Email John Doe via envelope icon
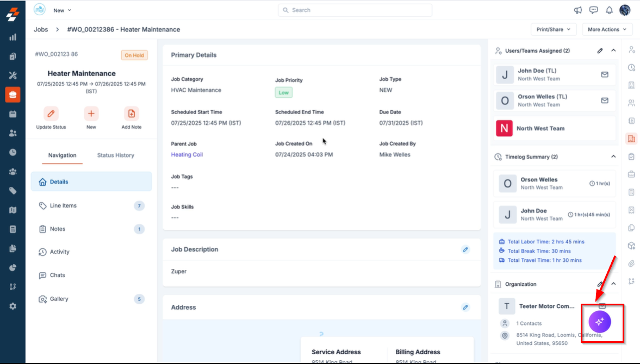 [x=605, y=74]
